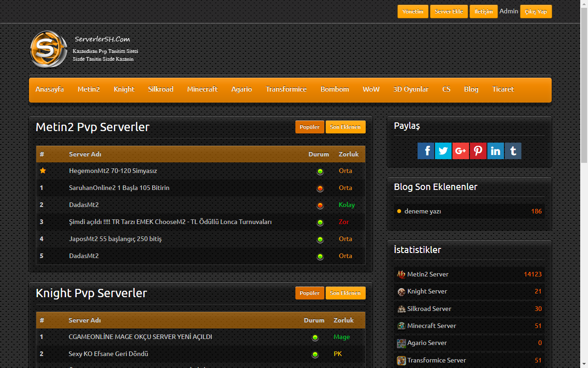Show Popüler Metin2 servers

point(310,127)
